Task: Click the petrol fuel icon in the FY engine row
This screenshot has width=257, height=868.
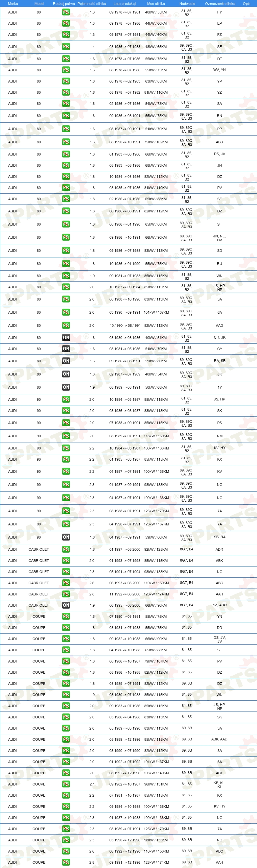Action: coord(66,12)
